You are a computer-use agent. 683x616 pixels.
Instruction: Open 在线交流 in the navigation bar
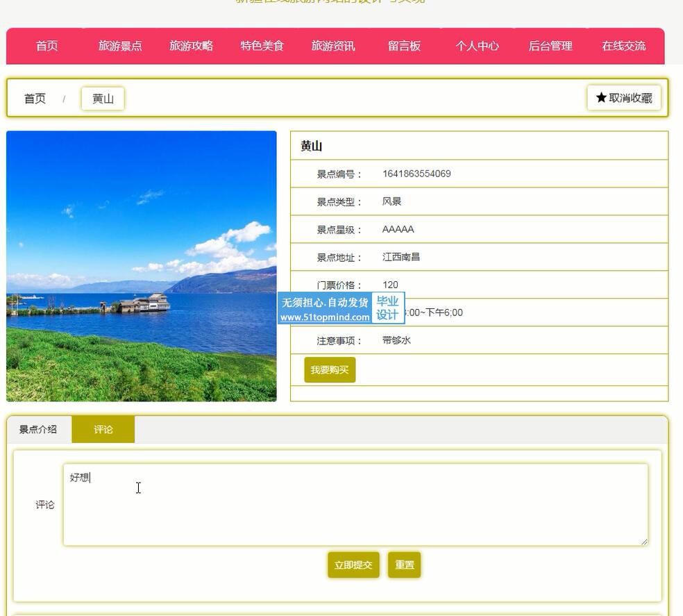pyautogui.click(x=624, y=46)
